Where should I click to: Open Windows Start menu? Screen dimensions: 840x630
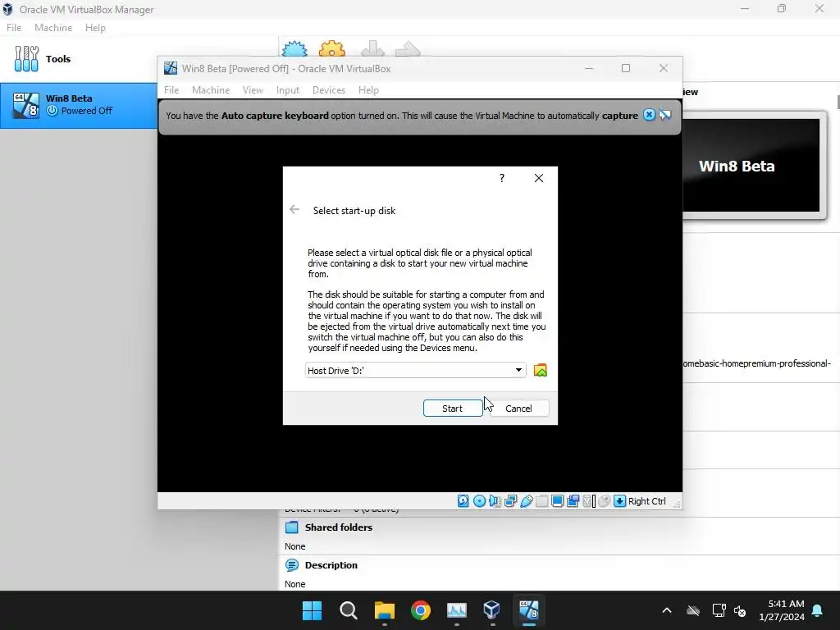[x=312, y=610]
